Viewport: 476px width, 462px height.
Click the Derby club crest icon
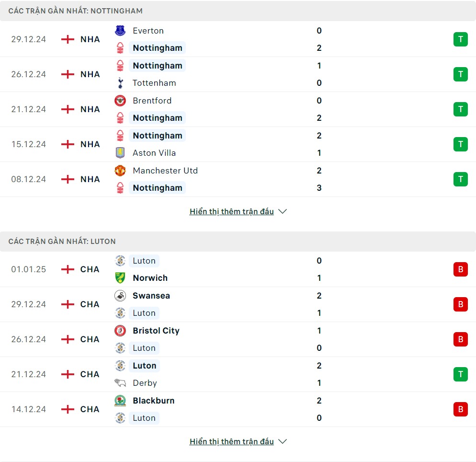(120, 383)
